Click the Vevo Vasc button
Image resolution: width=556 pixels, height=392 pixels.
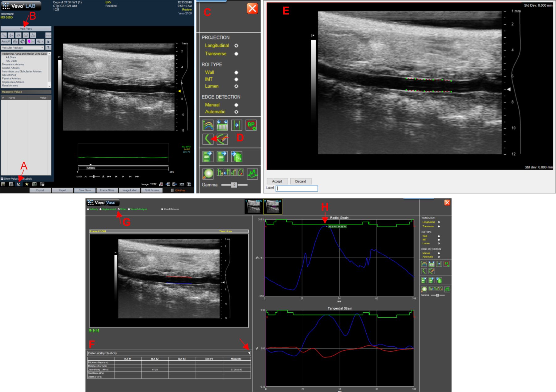point(26,29)
